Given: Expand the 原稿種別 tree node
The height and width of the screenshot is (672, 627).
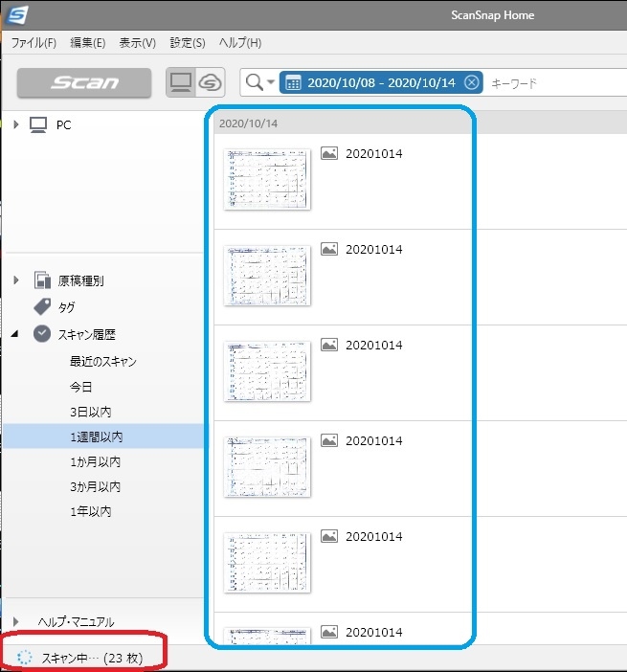Looking at the screenshot, I should 16,280.
